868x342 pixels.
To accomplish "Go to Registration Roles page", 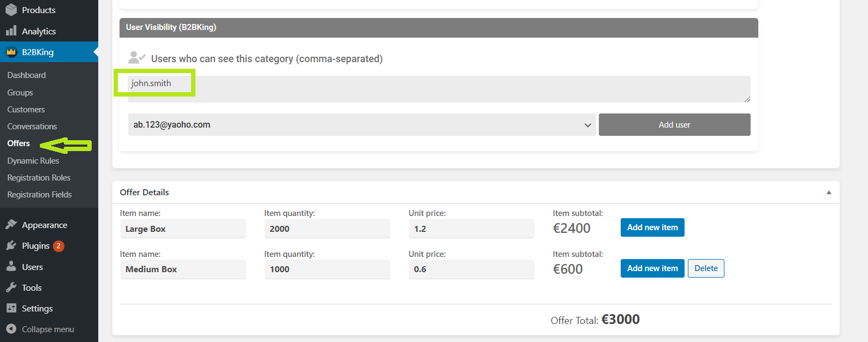I will [39, 177].
